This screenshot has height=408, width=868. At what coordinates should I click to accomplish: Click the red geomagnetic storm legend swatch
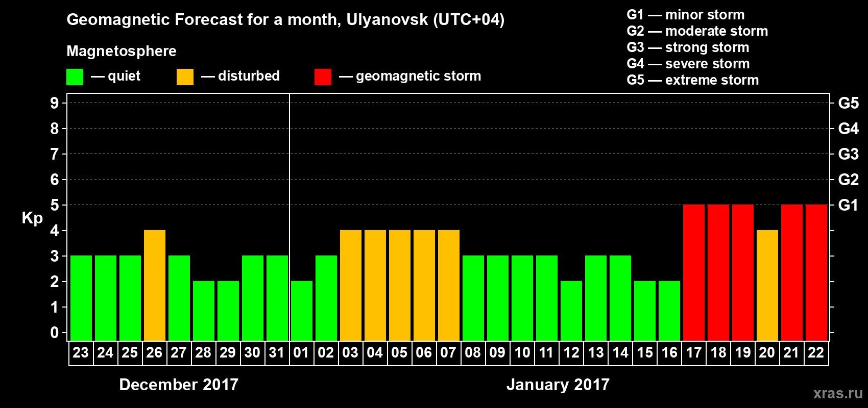click(323, 77)
